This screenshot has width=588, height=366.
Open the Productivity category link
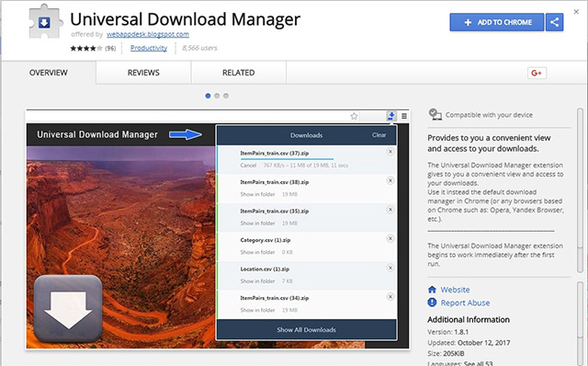point(149,48)
